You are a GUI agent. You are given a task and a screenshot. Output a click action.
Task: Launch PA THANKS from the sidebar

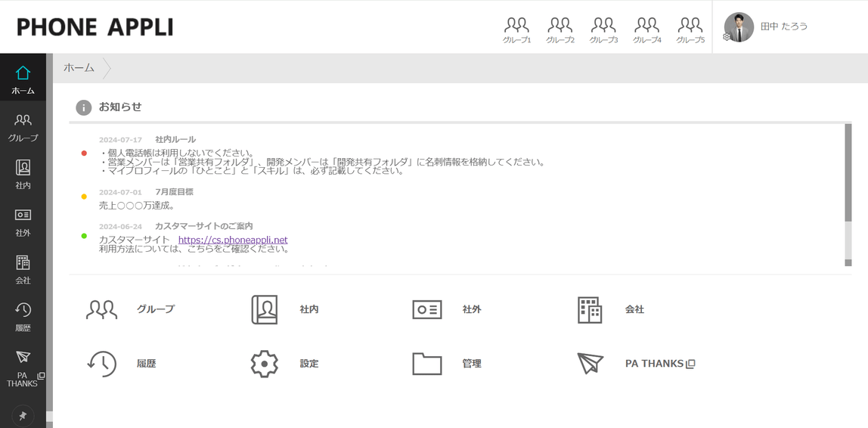coord(23,368)
